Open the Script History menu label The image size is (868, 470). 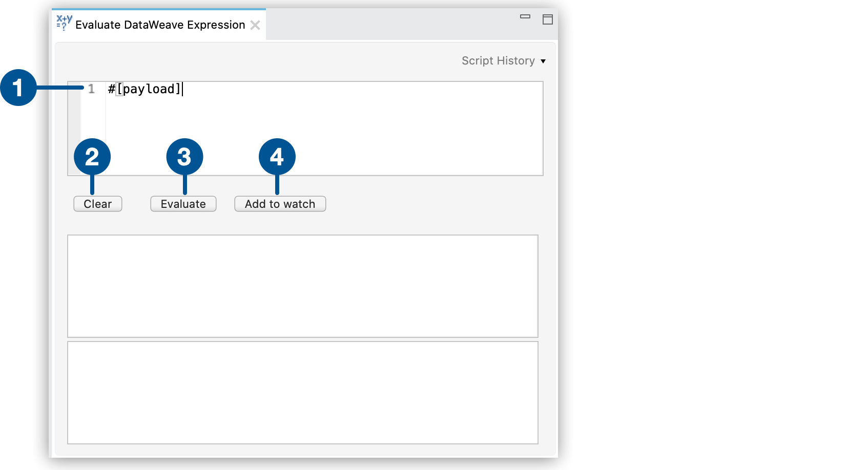tap(498, 61)
